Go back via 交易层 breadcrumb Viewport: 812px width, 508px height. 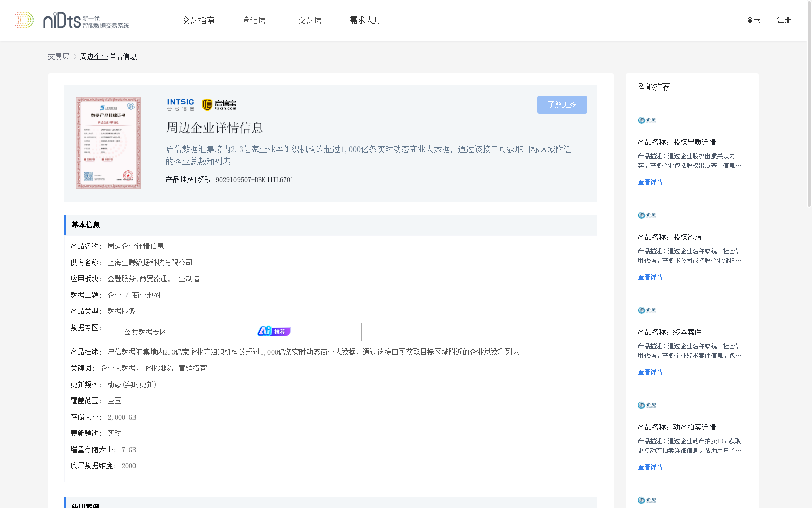tap(58, 57)
